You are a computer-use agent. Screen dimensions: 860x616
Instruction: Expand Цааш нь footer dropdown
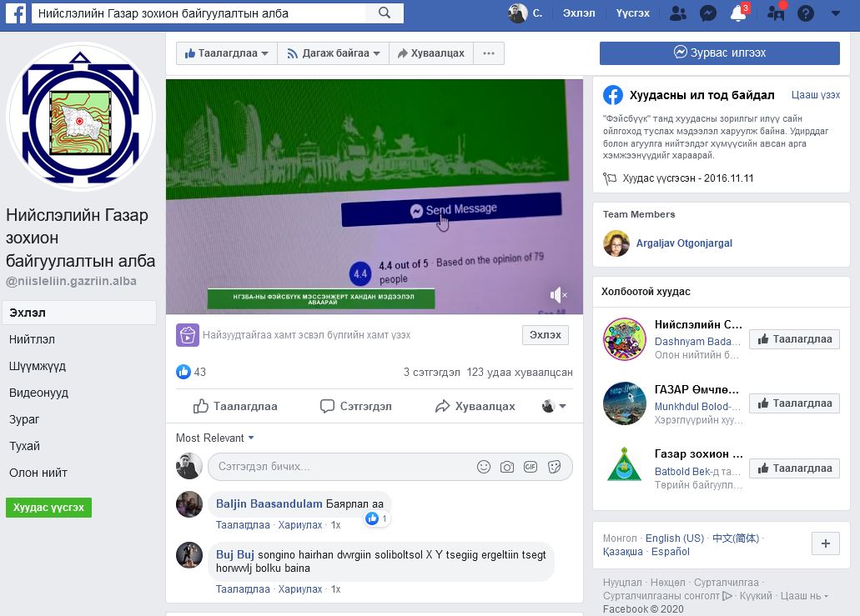(804, 596)
